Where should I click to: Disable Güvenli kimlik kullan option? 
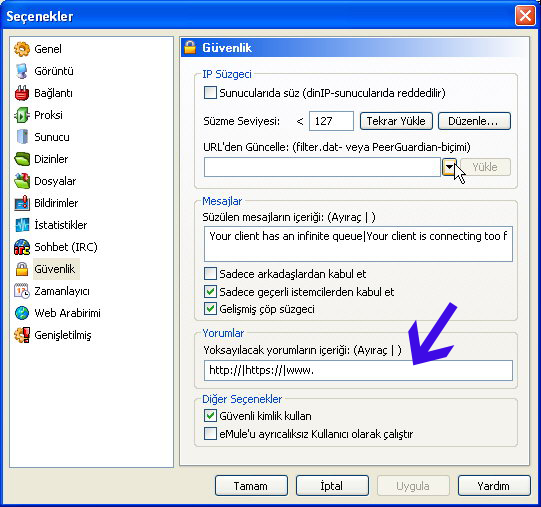[210, 416]
